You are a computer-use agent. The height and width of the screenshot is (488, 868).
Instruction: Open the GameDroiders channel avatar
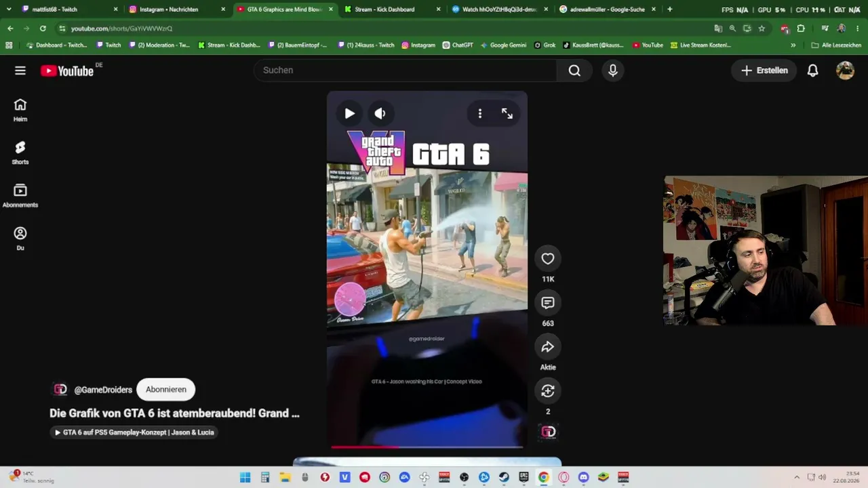(60, 389)
